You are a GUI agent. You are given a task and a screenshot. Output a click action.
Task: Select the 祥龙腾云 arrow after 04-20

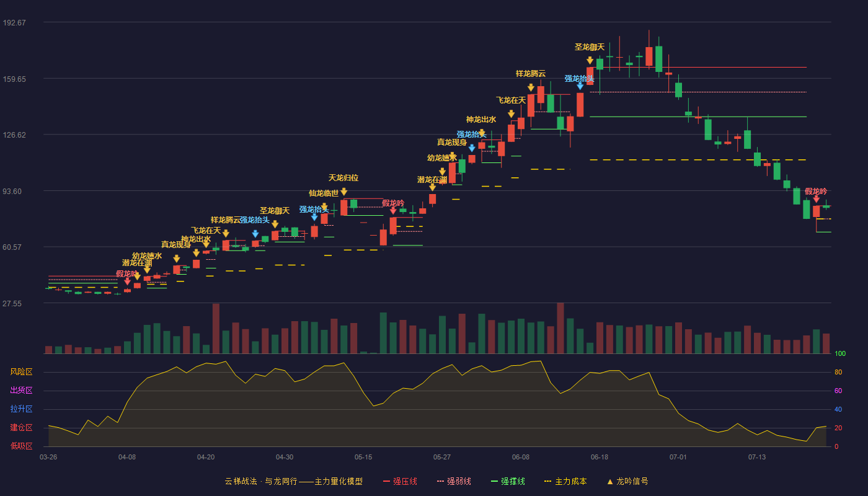click(x=226, y=233)
